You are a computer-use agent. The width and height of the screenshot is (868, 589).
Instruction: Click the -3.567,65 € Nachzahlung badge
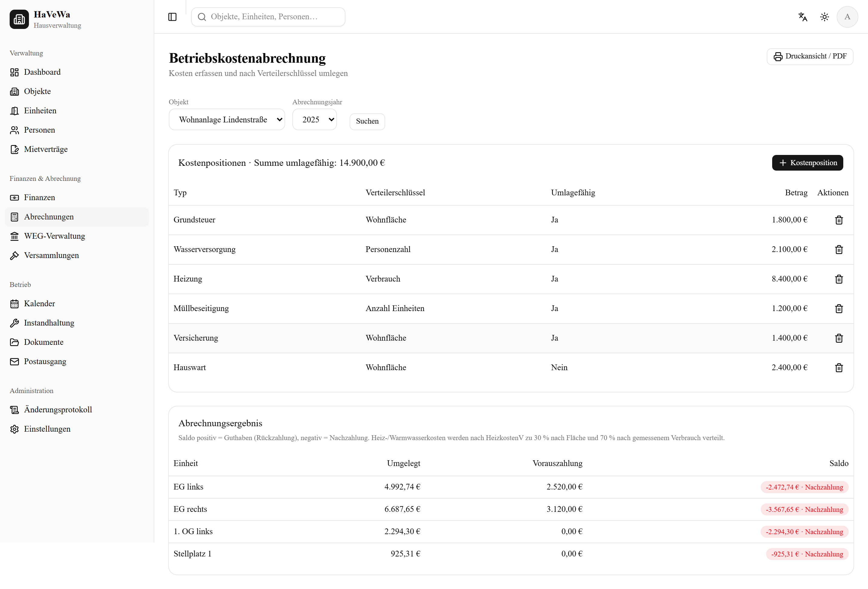[x=804, y=510]
